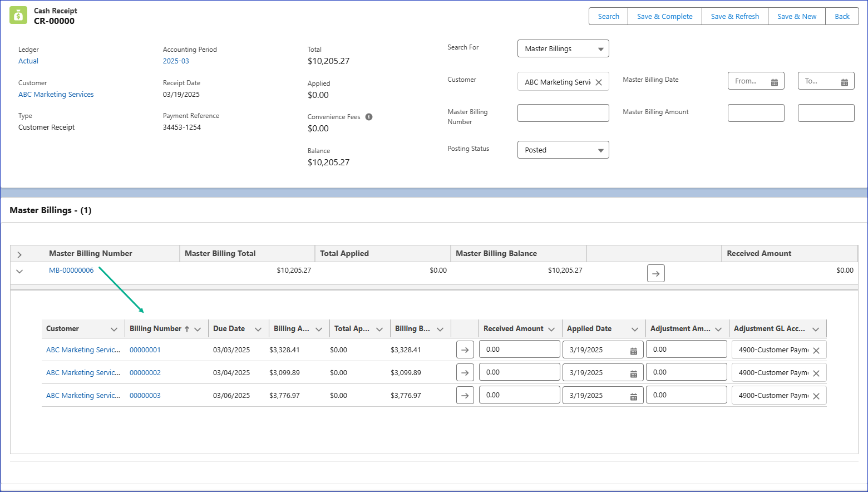Click the Master Billing Number input field
868x492 pixels.
click(x=563, y=113)
